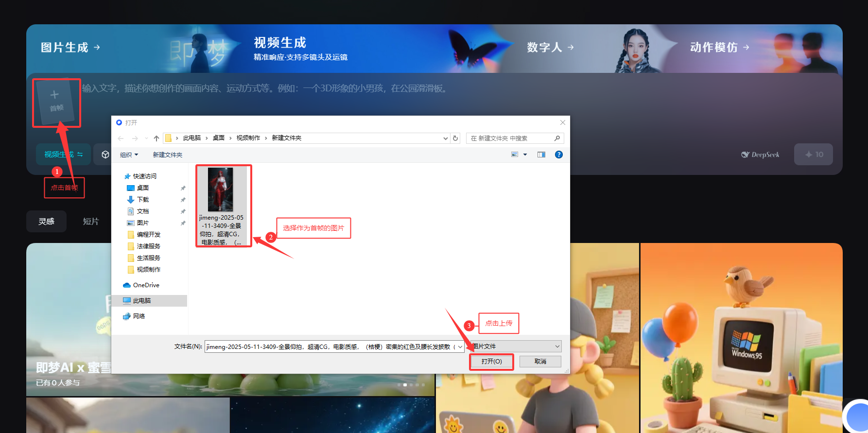This screenshot has height=433, width=868.
Task: Expand the view options dropdown arrow
Action: tap(525, 155)
